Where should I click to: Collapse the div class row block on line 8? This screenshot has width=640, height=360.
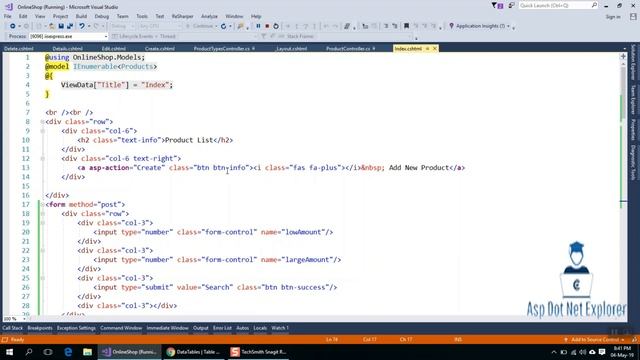point(42,122)
